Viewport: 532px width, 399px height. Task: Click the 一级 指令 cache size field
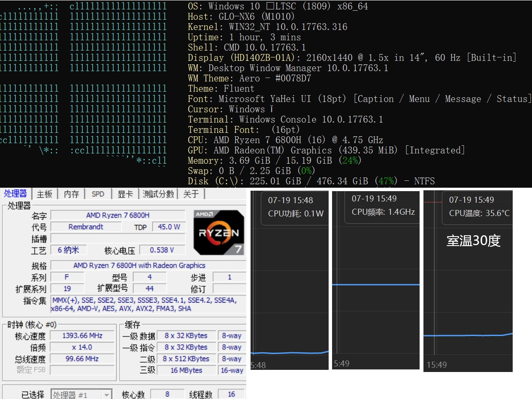coord(186,347)
